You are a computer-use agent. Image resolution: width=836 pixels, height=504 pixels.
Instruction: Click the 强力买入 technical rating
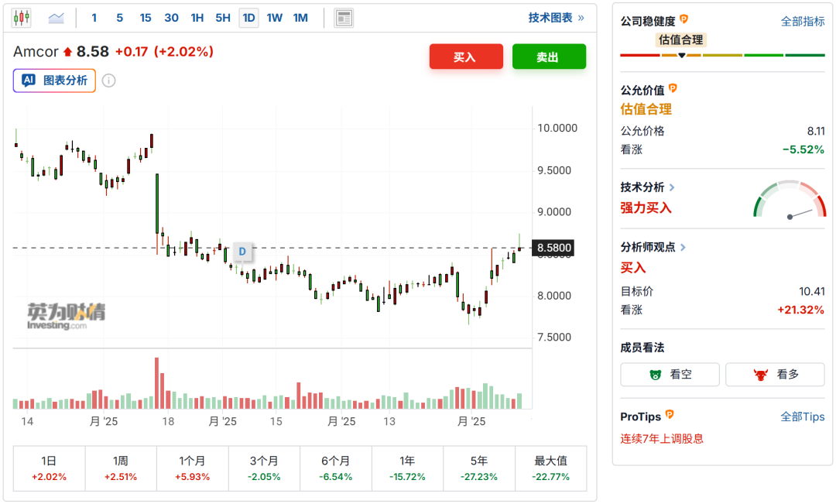coord(646,208)
